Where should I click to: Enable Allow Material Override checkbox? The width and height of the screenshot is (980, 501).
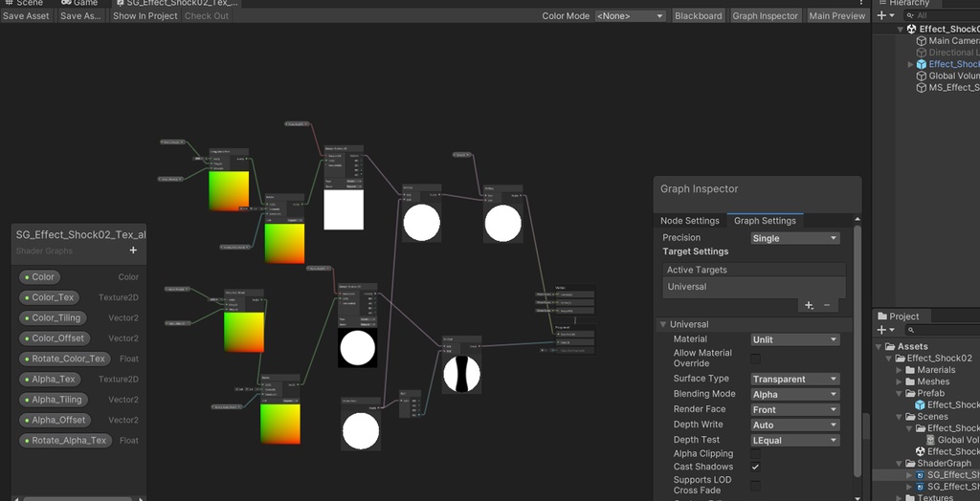pos(756,359)
